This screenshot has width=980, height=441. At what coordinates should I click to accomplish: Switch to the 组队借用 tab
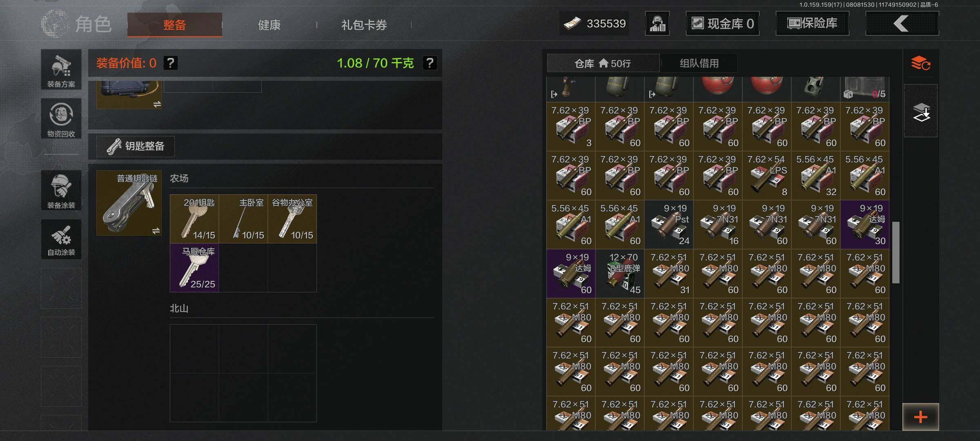pos(699,63)
